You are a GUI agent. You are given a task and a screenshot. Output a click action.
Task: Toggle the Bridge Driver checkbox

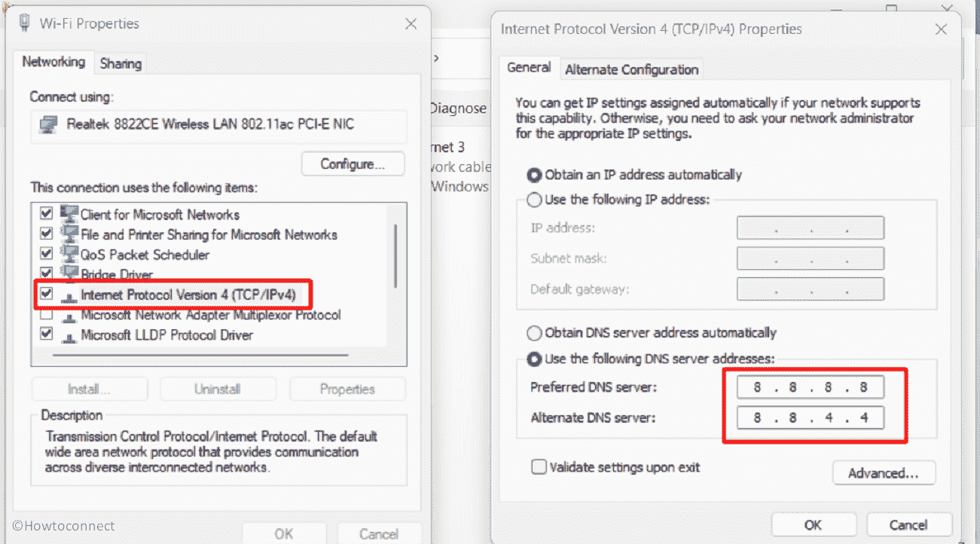[x=47, y=274]
